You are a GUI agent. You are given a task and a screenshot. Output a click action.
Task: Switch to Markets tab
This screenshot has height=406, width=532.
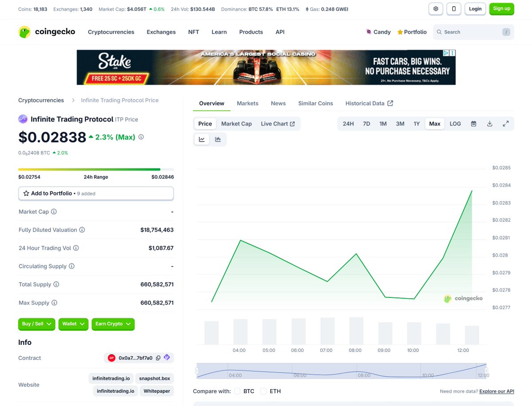tap(247, 103)
